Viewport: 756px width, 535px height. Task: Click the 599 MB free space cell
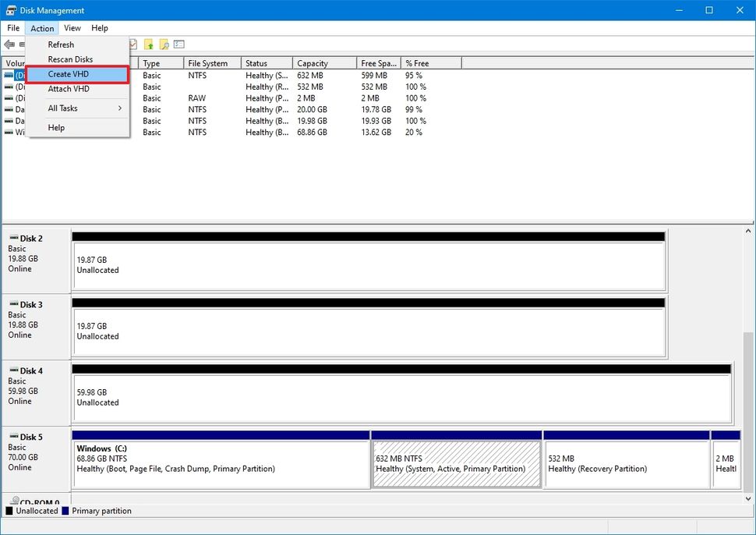[x=374, y=75]
